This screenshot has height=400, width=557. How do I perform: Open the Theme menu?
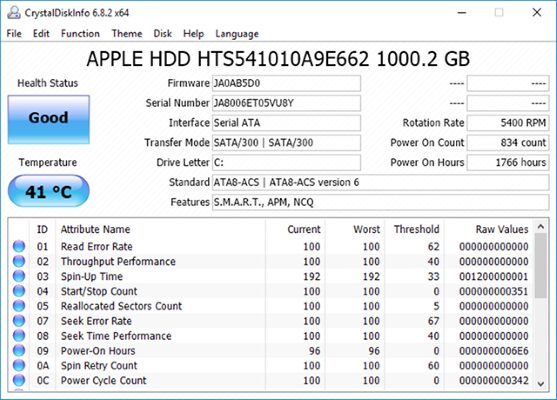click(127, 33)
